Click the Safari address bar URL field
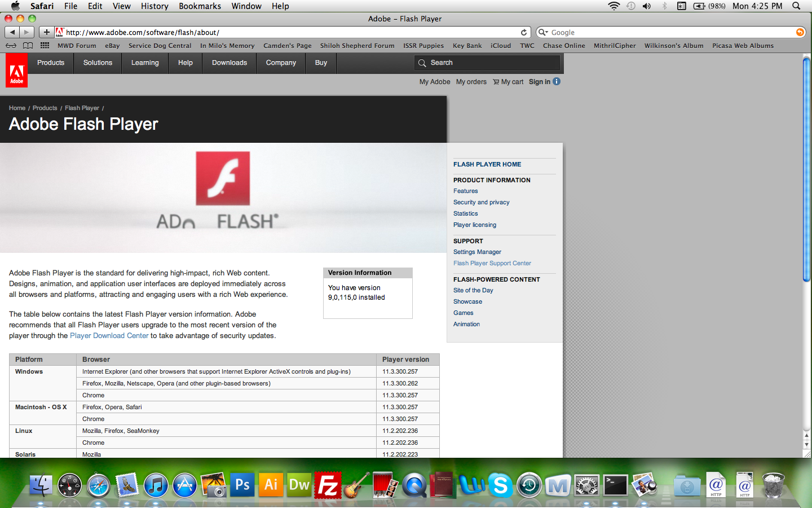This screenshot has width=812, height=508. (x=293, y=32)
